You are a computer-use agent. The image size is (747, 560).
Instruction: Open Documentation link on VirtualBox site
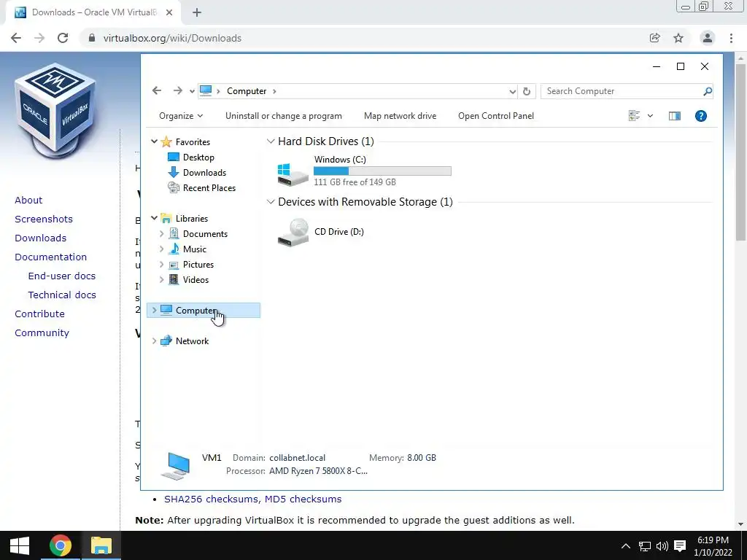[51, 257]
